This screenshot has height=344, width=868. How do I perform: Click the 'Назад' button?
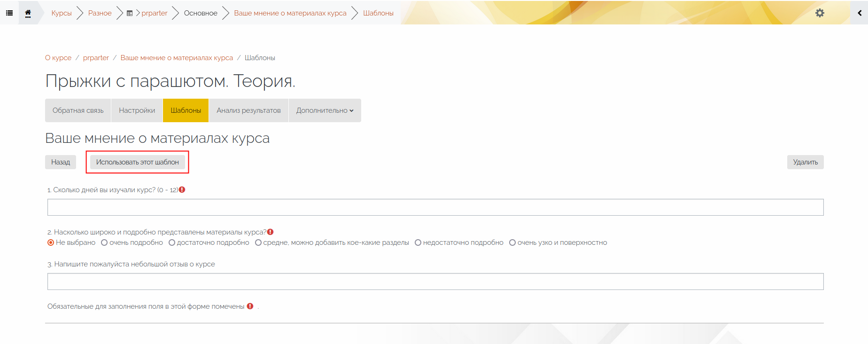pos(61,162)
